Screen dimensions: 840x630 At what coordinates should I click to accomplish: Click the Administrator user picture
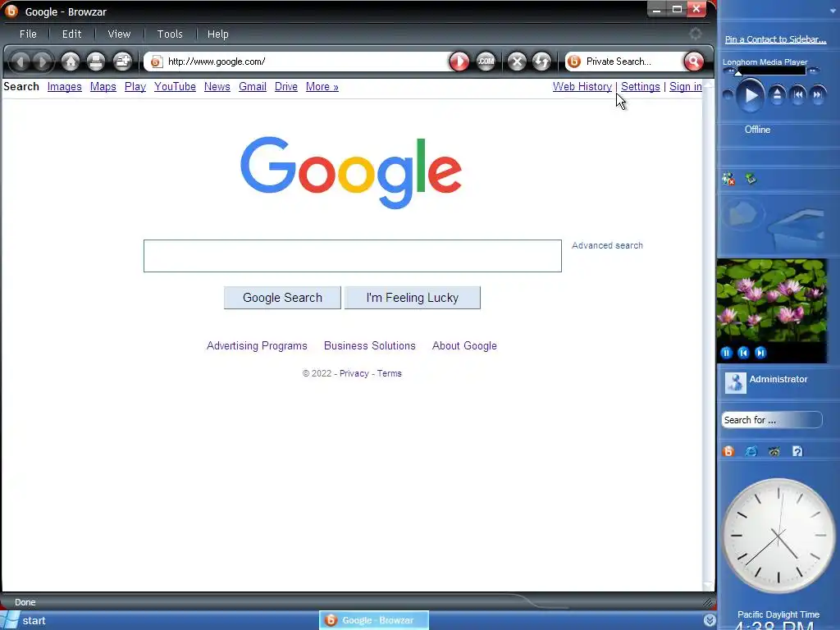coord(736,383)
